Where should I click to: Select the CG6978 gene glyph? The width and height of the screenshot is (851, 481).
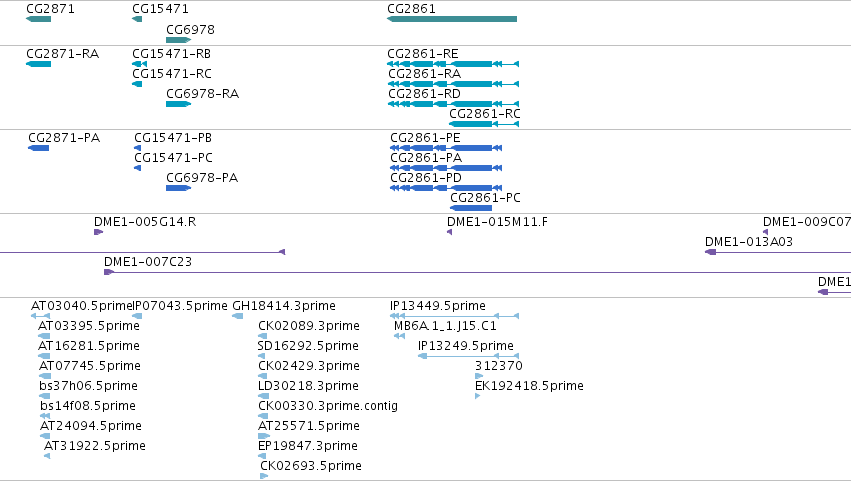tap(179, 40)
